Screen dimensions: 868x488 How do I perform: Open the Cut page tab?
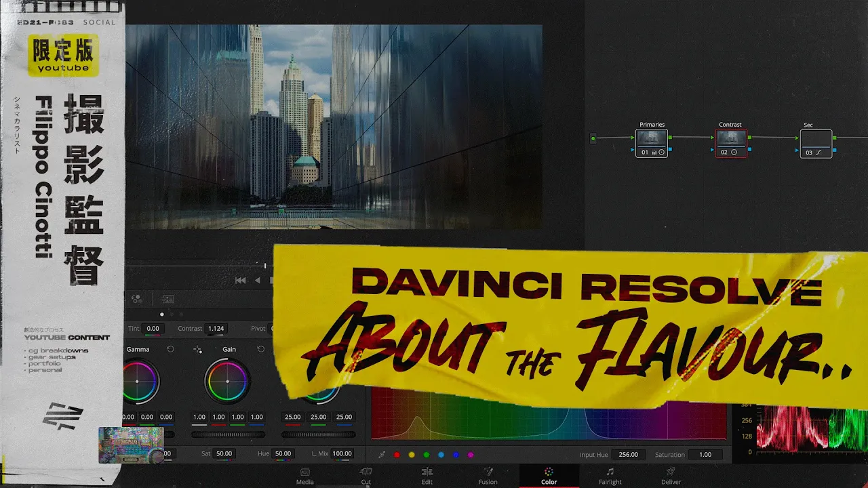(366, 476)
